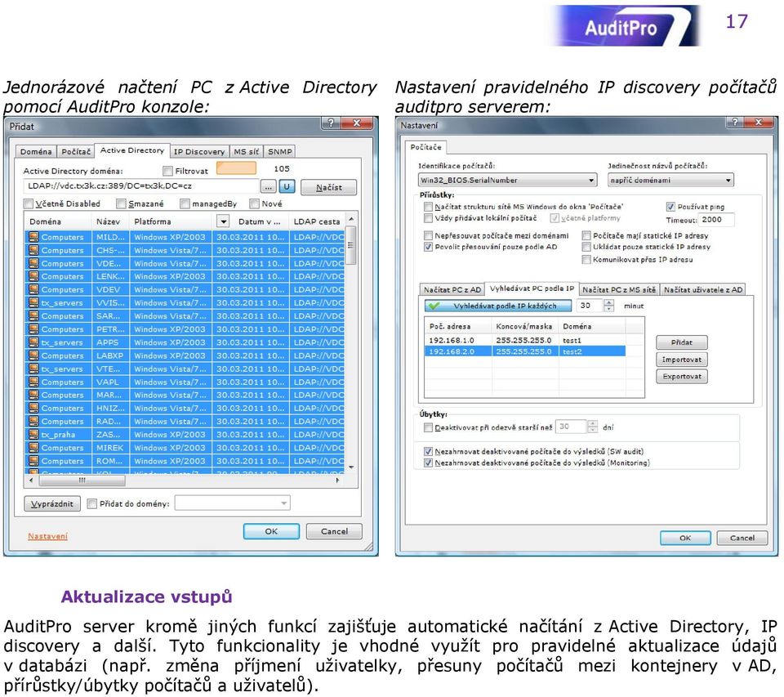Open the Načítat PC z AD tab
Viewport: 784px width, 697px height.
452,290
